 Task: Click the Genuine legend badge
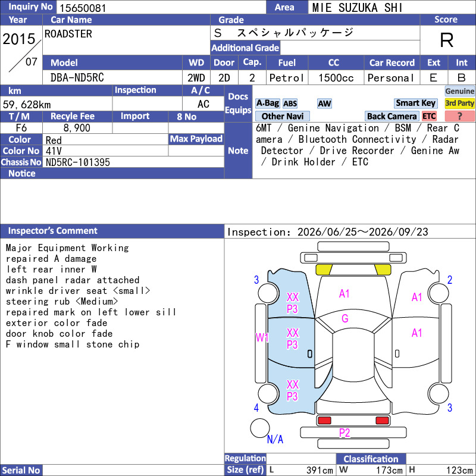[459, 91]
